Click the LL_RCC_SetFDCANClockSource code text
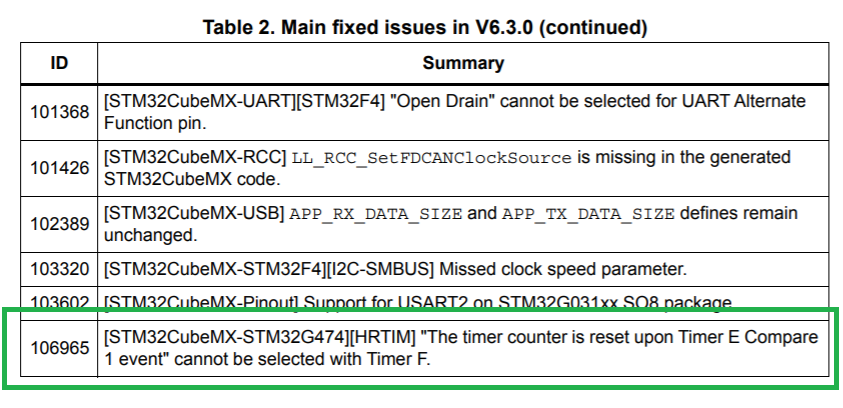 [x=431, y=158]
